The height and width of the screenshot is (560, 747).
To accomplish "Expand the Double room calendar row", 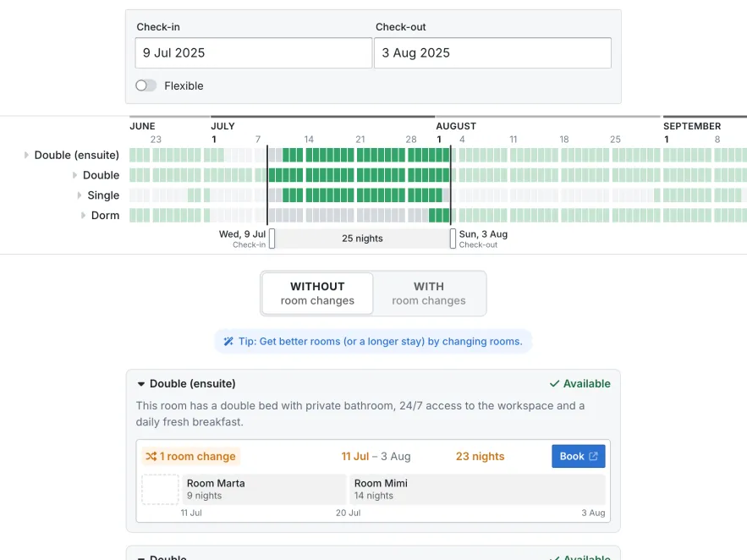I will pos(75,176).
